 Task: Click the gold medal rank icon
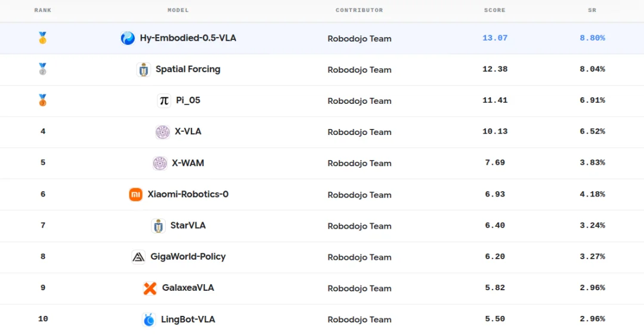pos(43,38)
